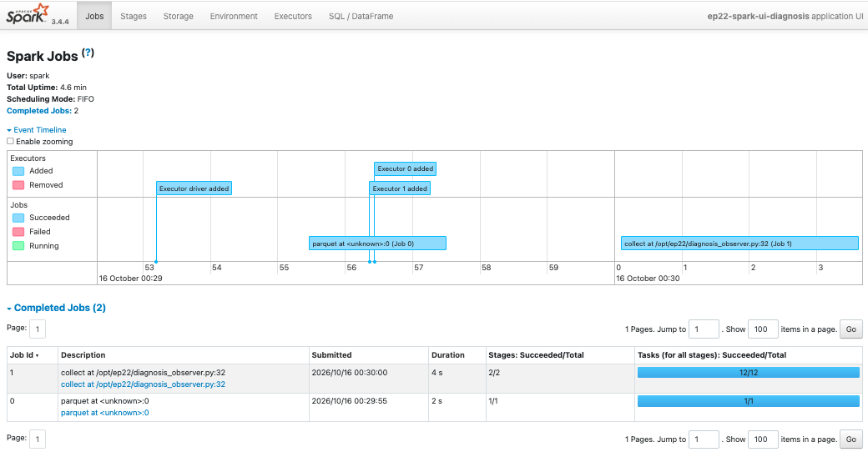Click the Total Uptime 4.6 min text

[47, 88]
